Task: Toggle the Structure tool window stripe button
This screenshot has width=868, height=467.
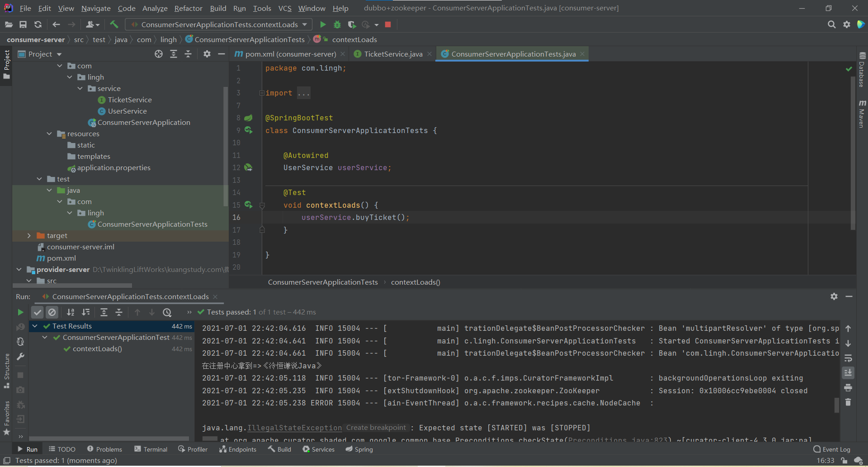Action: pyautogui.click(x=6, y=371)
